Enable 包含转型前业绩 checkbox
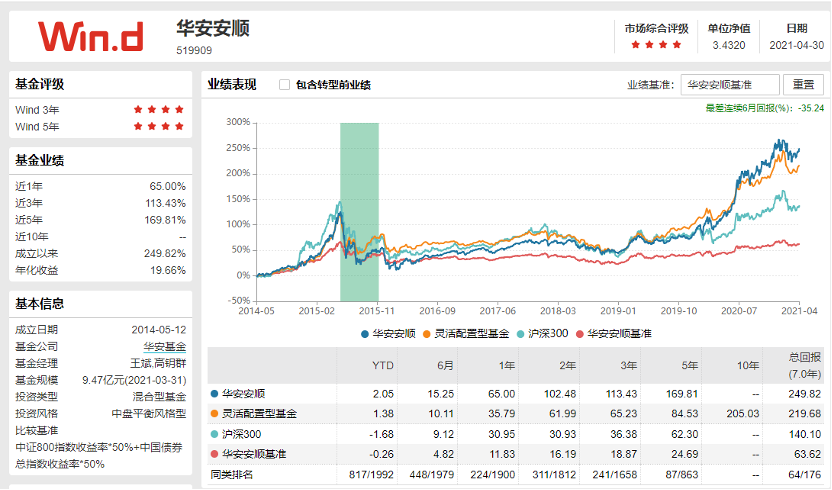The width and height of the screenshot is (832, 490). click(x=284, y=84)
